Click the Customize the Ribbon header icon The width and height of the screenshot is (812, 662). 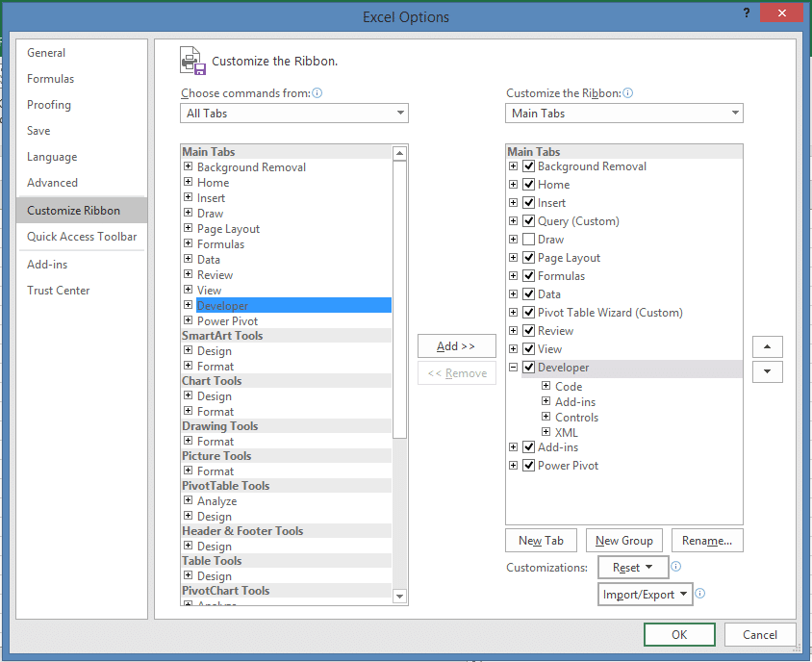(191, 58)
